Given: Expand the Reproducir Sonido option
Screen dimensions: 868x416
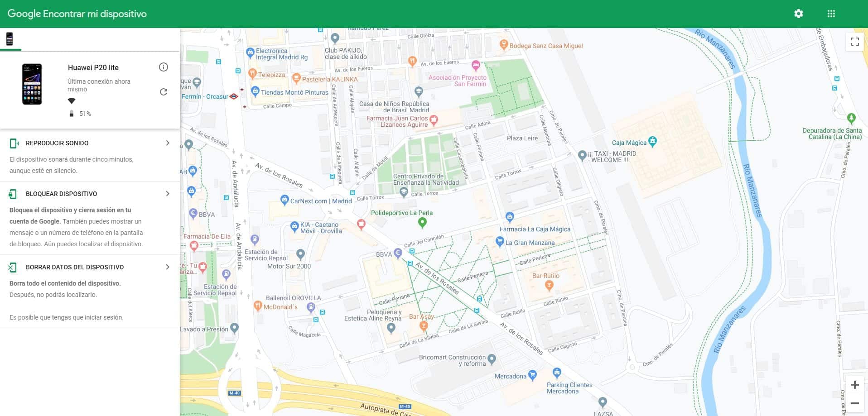Looking at the screenshot, I should (x=168, y=143).
